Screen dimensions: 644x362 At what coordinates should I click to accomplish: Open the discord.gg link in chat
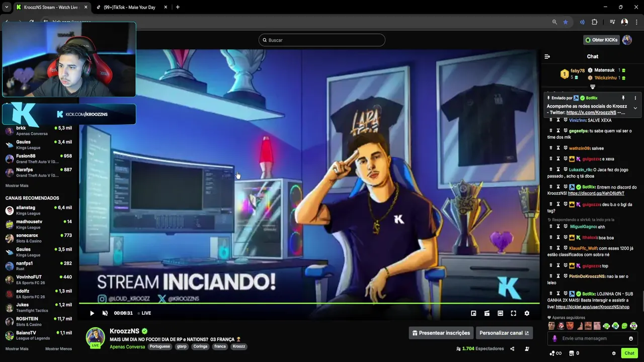(x=596, y=194)
